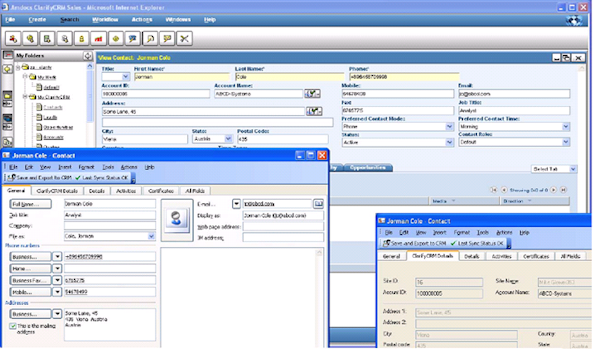Screen dimensions: 600x363
Task: Click Save and Export to CRM in right contact window
Action: point(414,243)
